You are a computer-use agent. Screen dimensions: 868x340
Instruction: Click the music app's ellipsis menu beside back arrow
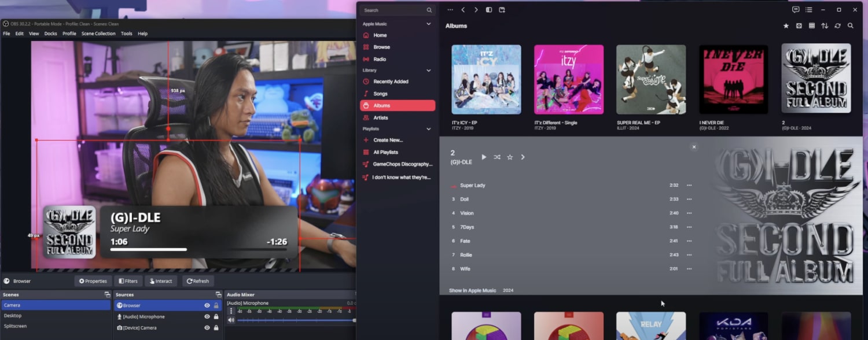[450, 10]
